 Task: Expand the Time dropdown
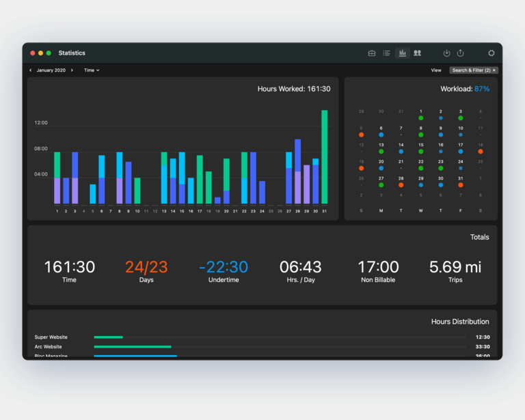coord(92,70)
